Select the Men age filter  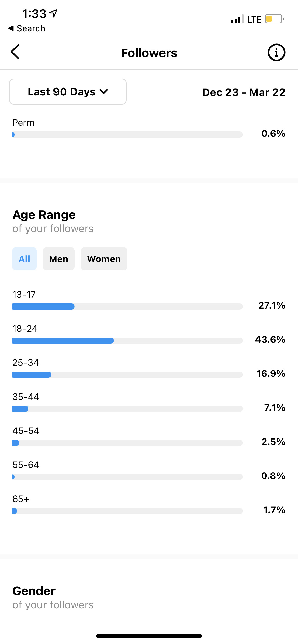[x=59, y=259]
